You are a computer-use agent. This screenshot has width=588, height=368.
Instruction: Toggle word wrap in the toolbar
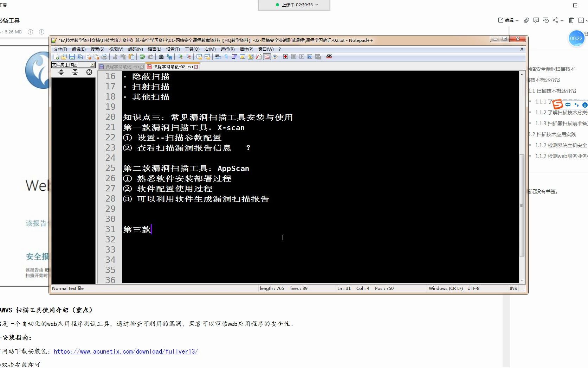click(217, 57)
